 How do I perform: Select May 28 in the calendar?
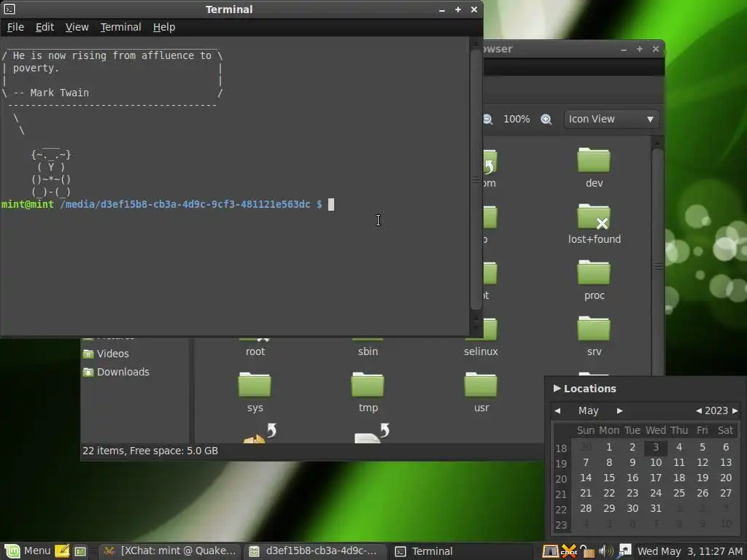pos(586,508)
